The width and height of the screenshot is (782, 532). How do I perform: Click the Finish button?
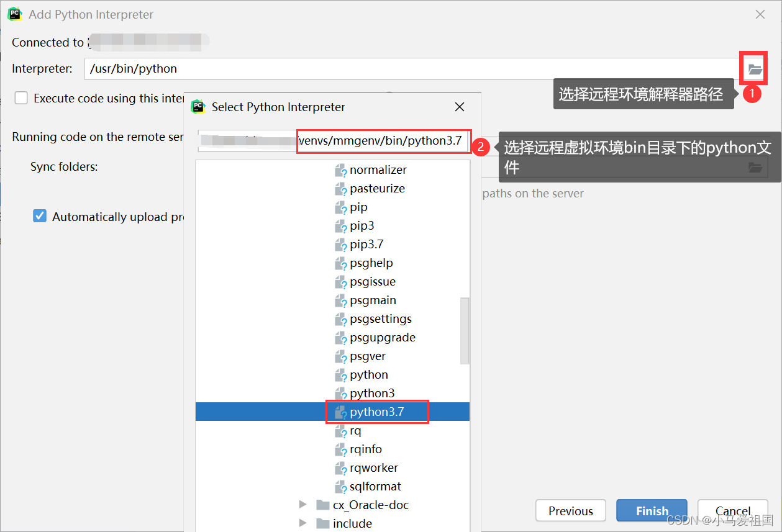pyautogui.click(x=652, y=511)
